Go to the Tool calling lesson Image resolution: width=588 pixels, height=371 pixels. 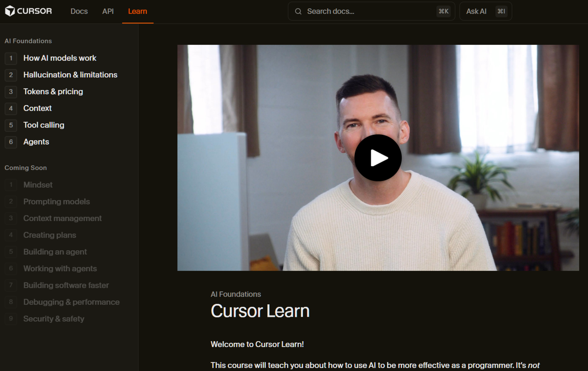pyautogui.click(x=44, y=125)
